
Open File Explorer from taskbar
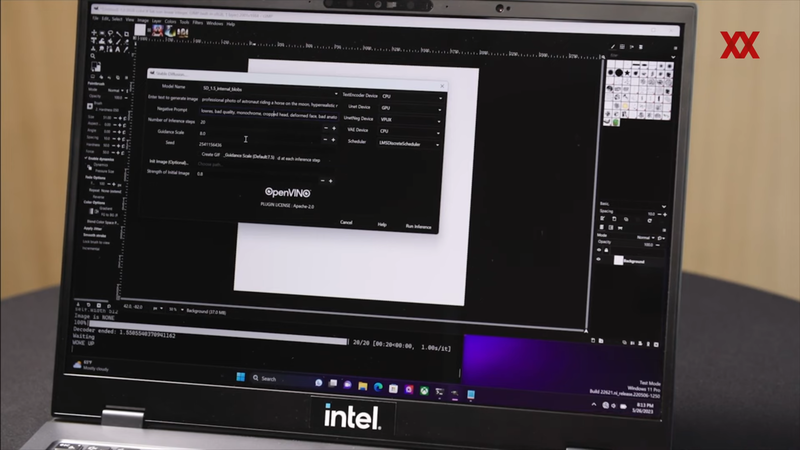click(363, 386)
